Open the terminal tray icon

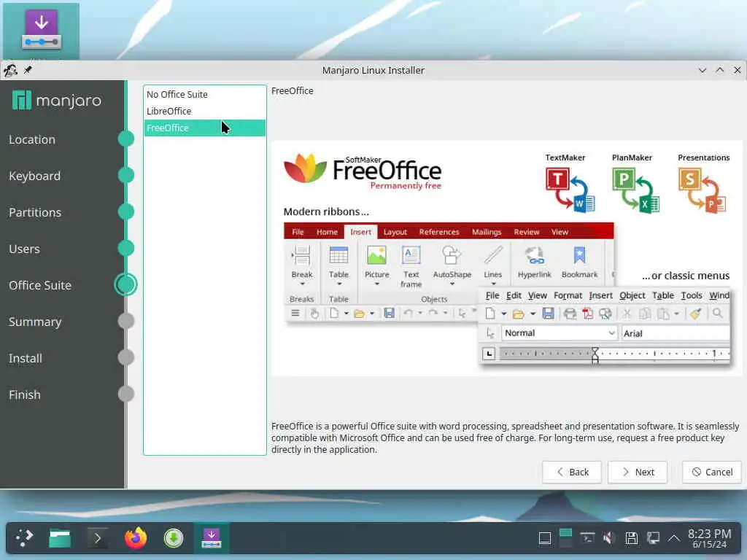(587, 538)
